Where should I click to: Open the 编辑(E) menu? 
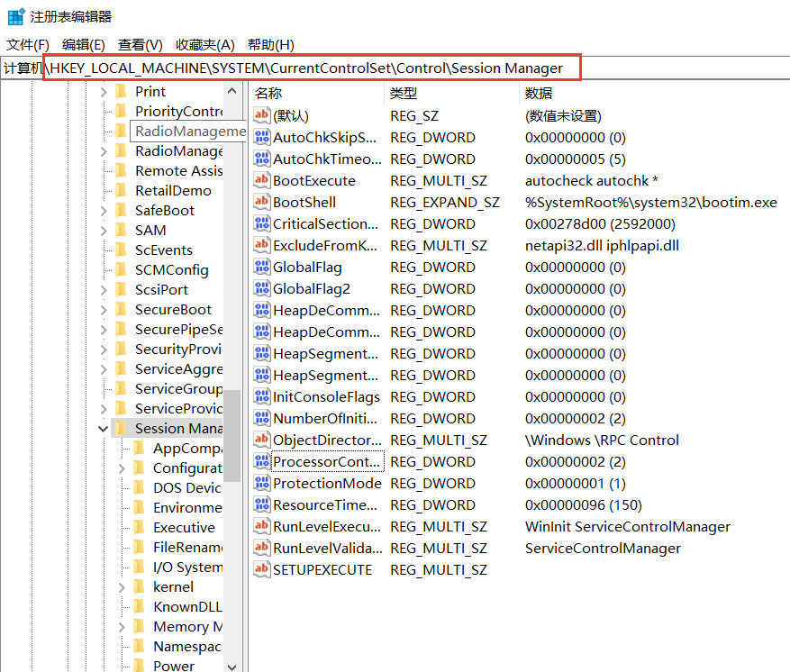tap(84, 45)
